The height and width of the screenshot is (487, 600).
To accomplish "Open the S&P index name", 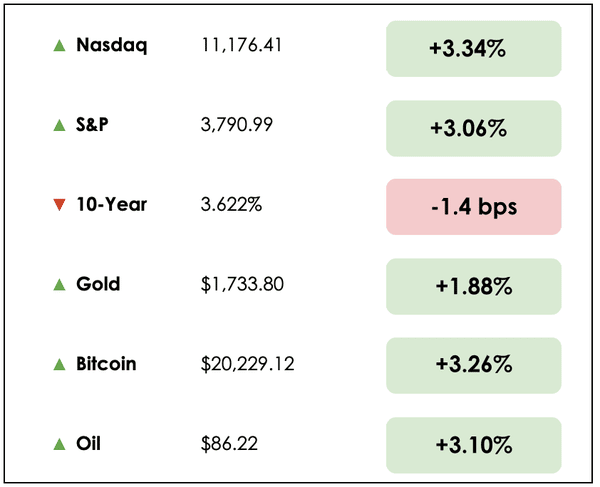I will 97,125.
